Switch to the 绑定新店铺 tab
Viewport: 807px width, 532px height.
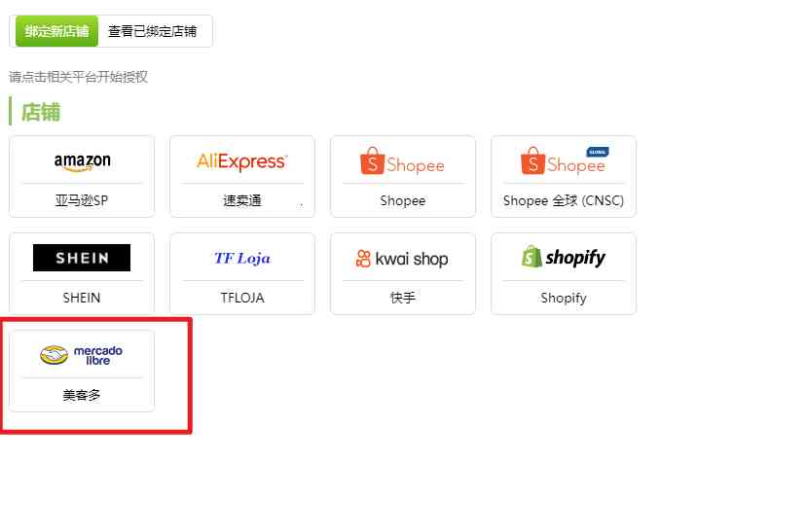tap(56, 31)
